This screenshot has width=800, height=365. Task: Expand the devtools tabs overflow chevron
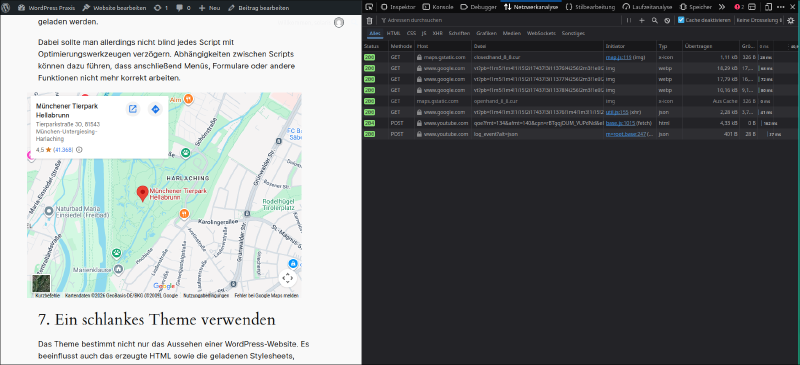point(721,7)
